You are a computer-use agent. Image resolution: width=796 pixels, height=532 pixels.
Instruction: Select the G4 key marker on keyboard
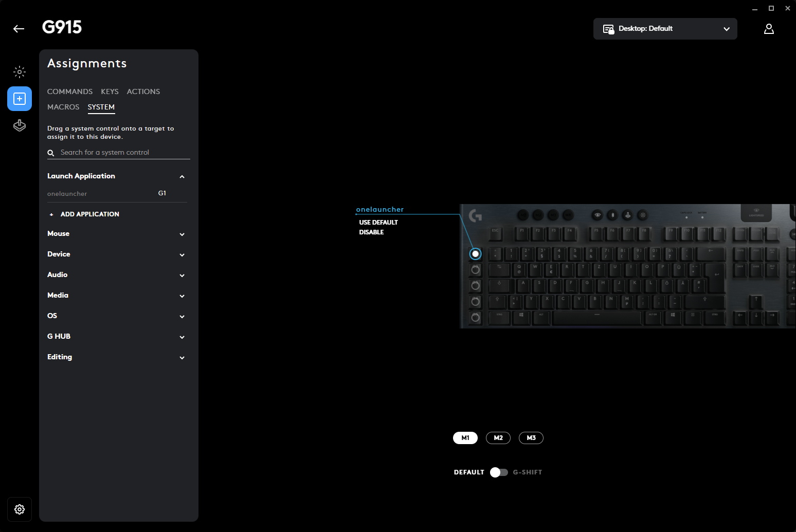click(x=476, y=302)
